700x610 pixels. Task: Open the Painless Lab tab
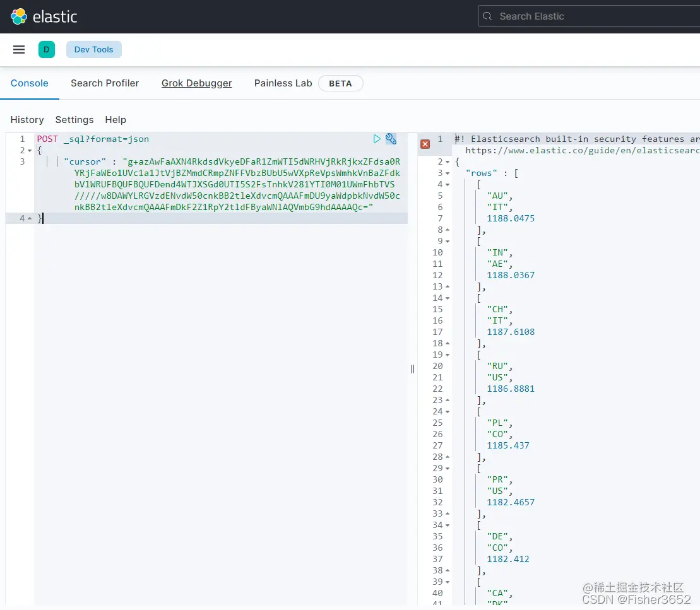(283, 83)
